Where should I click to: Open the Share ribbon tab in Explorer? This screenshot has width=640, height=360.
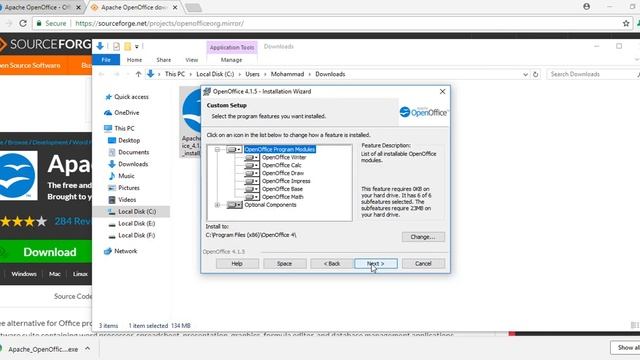(164, 60)
